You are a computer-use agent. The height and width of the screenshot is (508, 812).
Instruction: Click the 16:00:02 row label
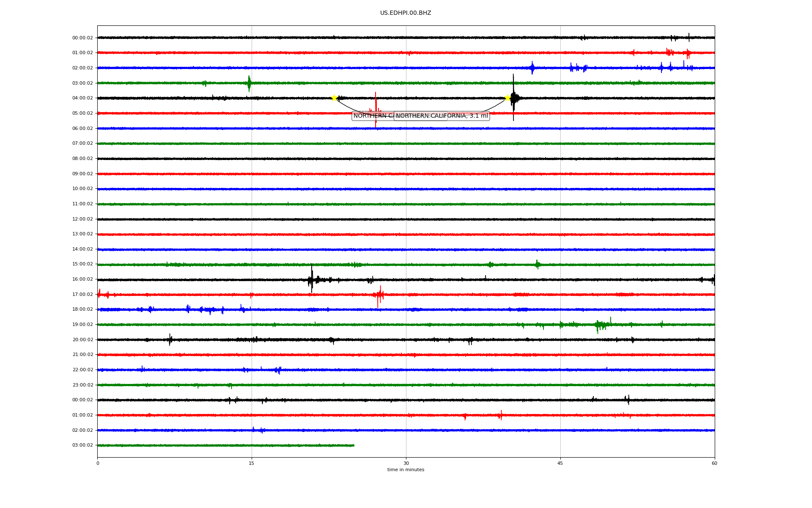(82, 279)
